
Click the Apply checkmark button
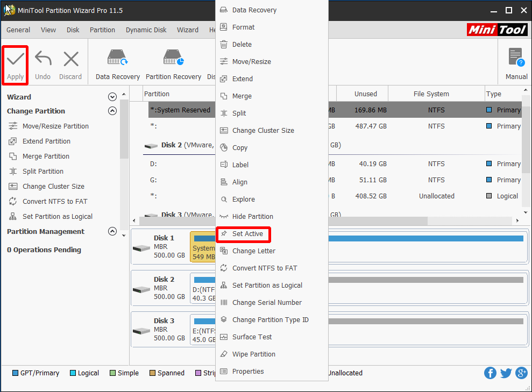15,65
